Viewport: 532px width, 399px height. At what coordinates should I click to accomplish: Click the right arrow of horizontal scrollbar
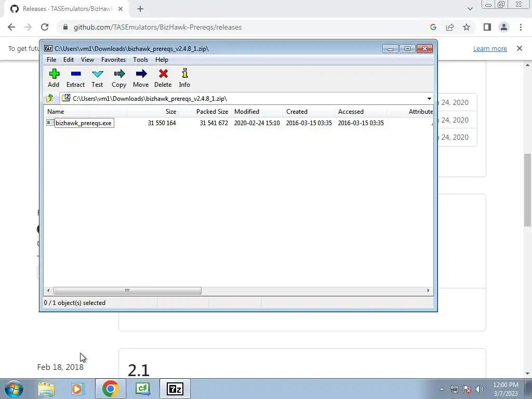point(428,291)
